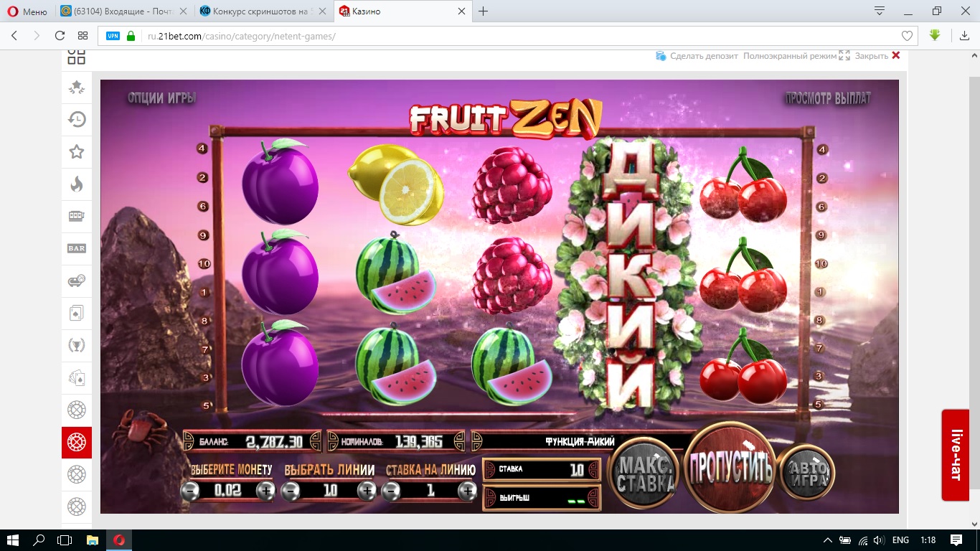The width and height of the screenshot is (980, 551).
Task: Click the Fruit Zen game logo
Action: pos(506,118)
